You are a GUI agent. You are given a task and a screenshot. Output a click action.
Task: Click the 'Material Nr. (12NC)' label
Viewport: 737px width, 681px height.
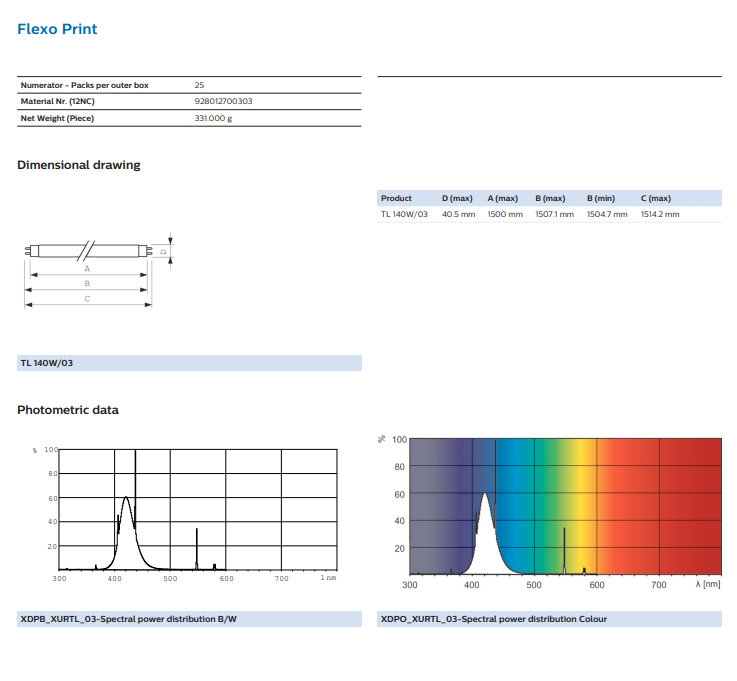coord(57,102)
